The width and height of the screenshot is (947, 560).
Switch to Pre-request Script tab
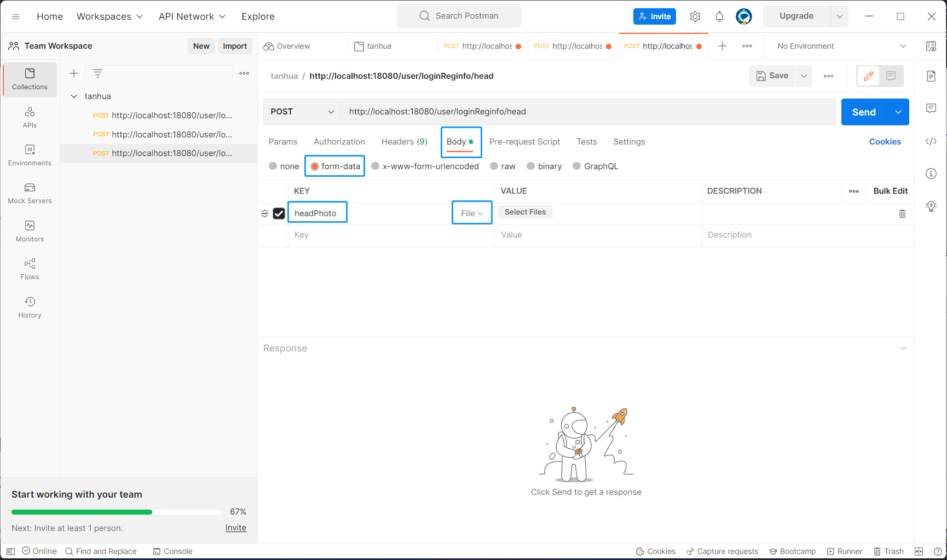(524, 142)
